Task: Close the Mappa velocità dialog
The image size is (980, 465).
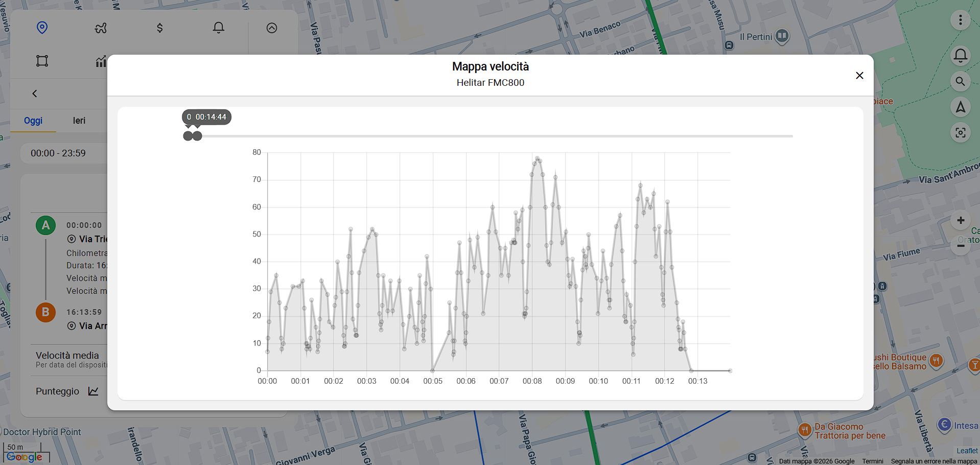Action: click(859, 76)
